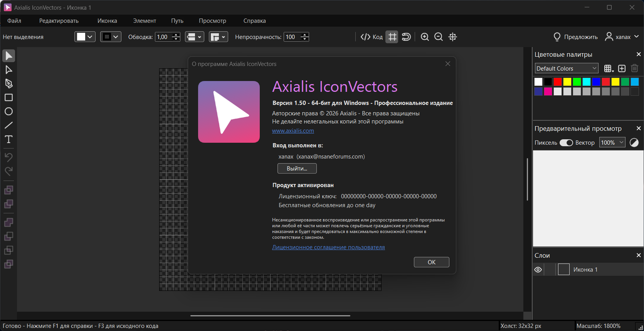Viewport: 644px width, 331px height.
Task: Pick the red swatch in color palette
Action: tap(558, 82)
